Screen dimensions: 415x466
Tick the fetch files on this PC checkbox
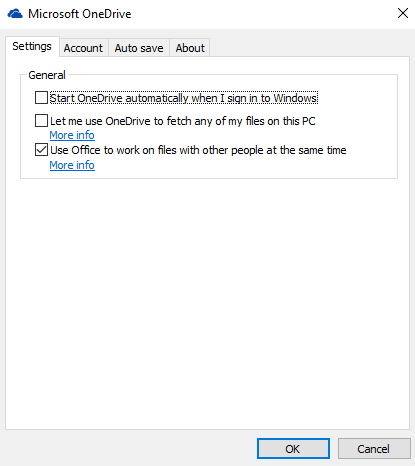click(x=41, y=120)
